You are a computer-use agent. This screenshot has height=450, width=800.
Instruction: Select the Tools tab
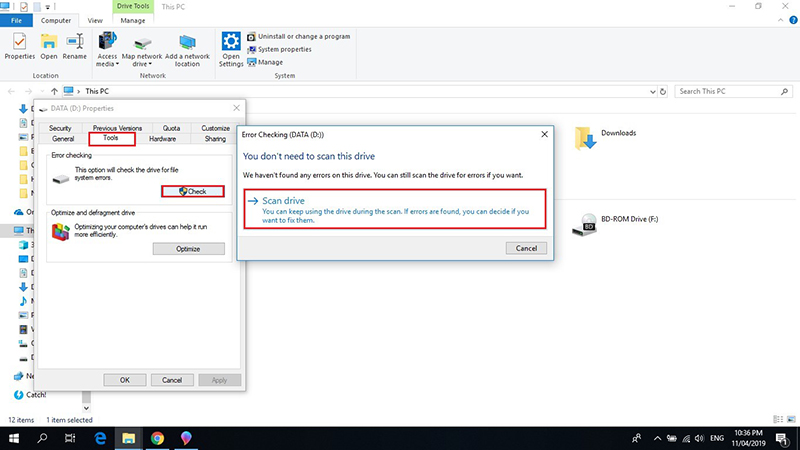pos(111,138)
